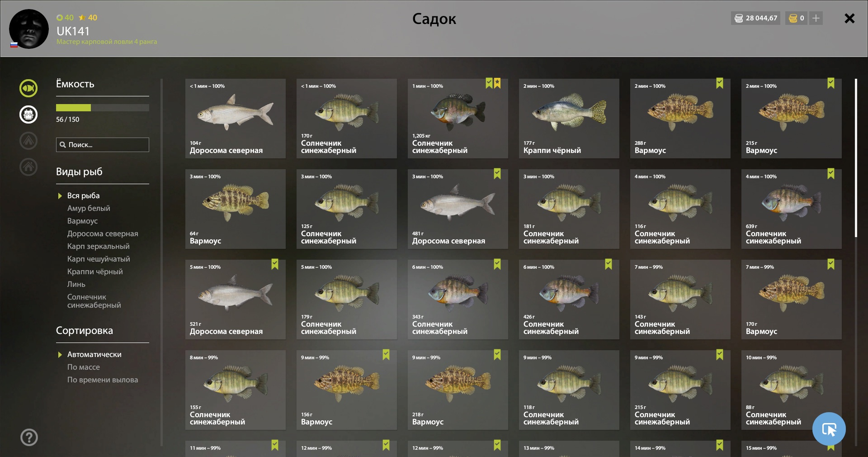Open the fish keepnet icon in sidebar
868x457 pixels.
pyautogui.click(x=28, y=88)
